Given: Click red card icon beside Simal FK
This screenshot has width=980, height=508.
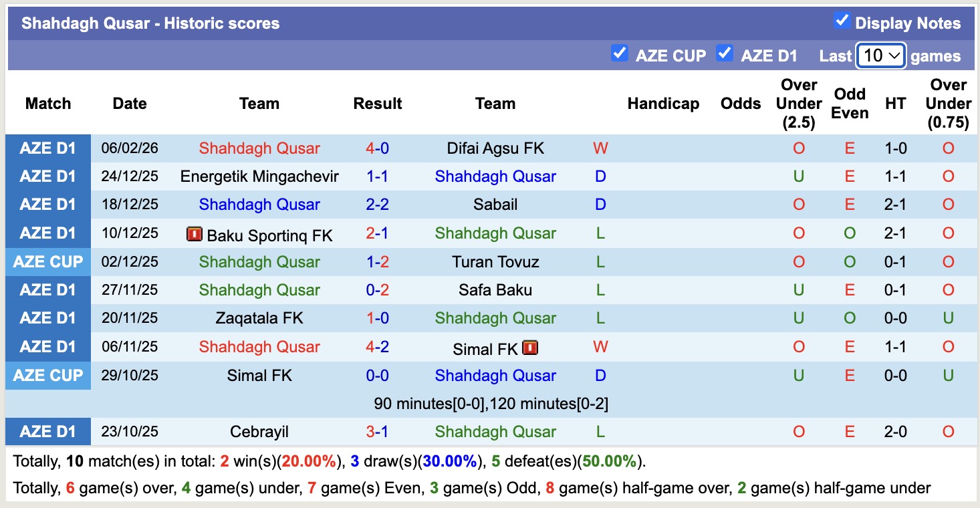Looking at the screenshot, I should tap(530, 348).
